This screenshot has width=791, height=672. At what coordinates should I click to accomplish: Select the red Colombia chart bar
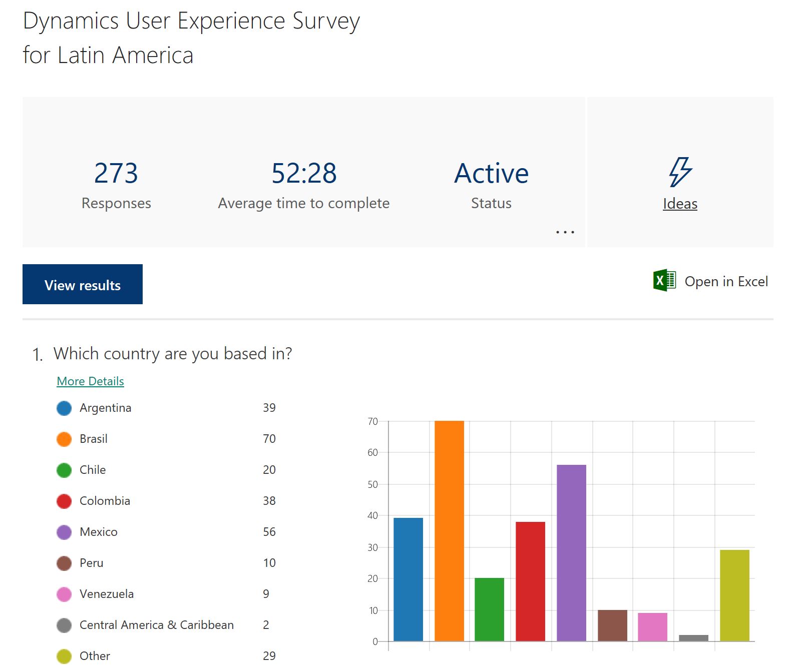[x=531, y=581]
